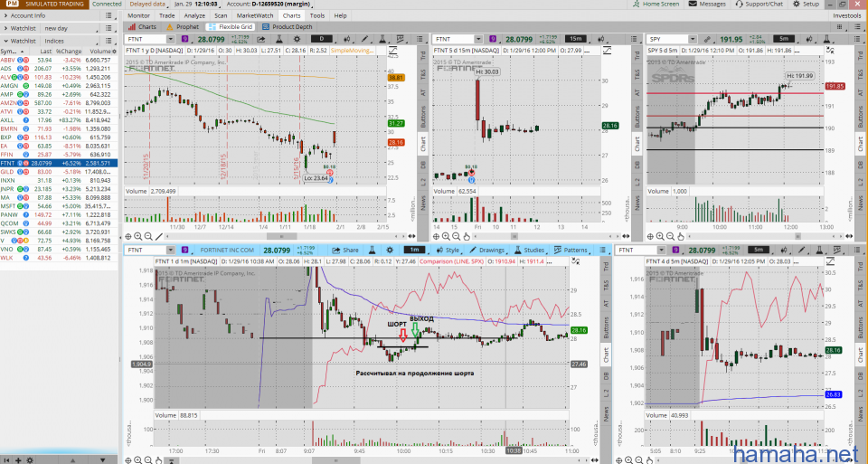Switch to the Trade tab
The width and height of the screenshot is (868, 464).
pyautogui.click(x=166, y=15)
